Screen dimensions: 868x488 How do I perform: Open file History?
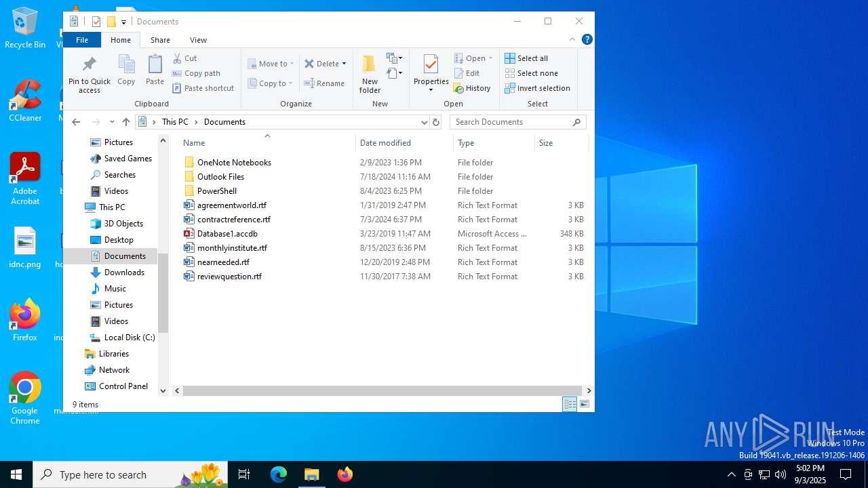pyautogui.click(x=472, y=88)
